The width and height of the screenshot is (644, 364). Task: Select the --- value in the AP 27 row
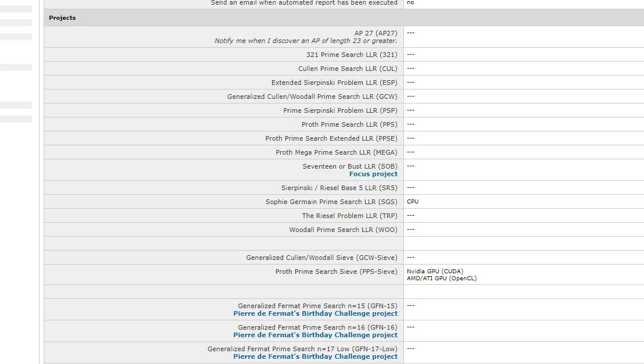coord(411,33)
